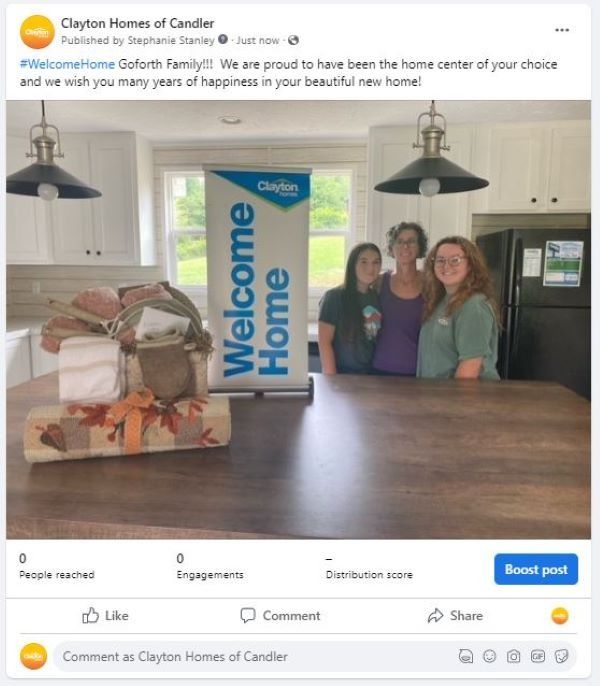Viewport: 600px width, 686px height.
Task: Click into the Comment as Clayton Homes field
Action: [x=254, y=656]
